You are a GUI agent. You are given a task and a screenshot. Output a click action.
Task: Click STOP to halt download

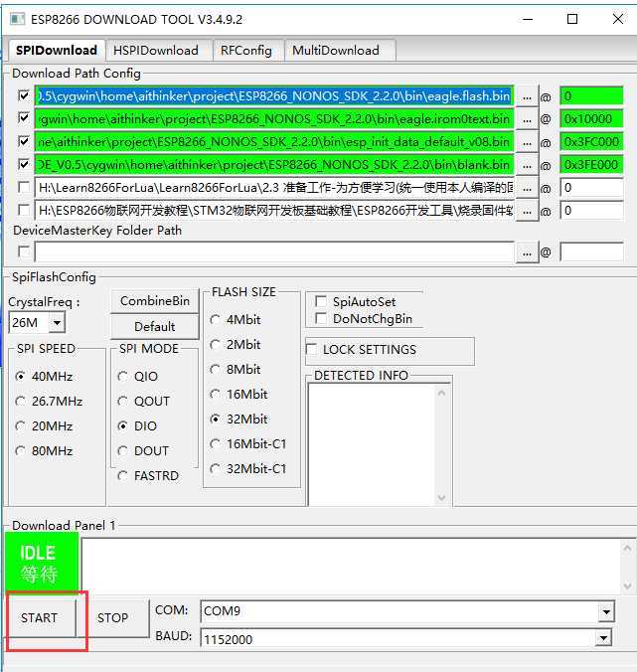pos(112,618)
